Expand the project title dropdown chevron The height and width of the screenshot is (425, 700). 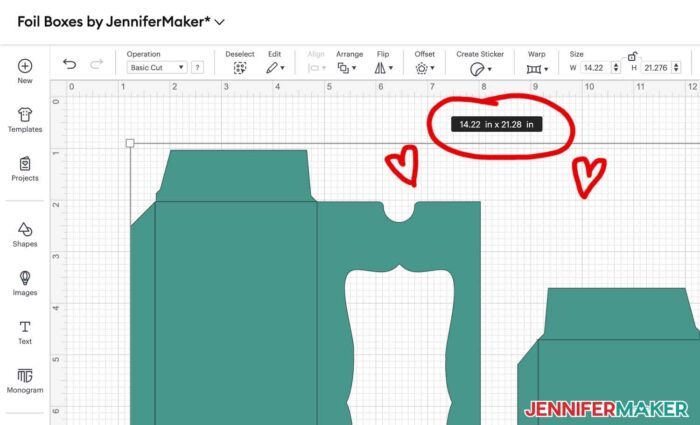pyautogui.click(x=219, y=22)
